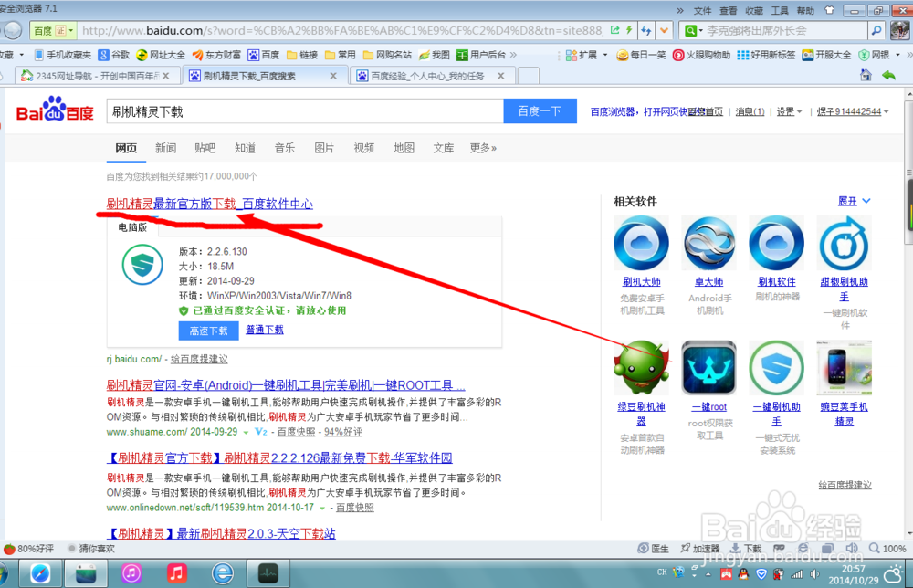Open the iTunes-style music app in taskbar
This screenshot has height=588, width=913.
tap(131, 573)
